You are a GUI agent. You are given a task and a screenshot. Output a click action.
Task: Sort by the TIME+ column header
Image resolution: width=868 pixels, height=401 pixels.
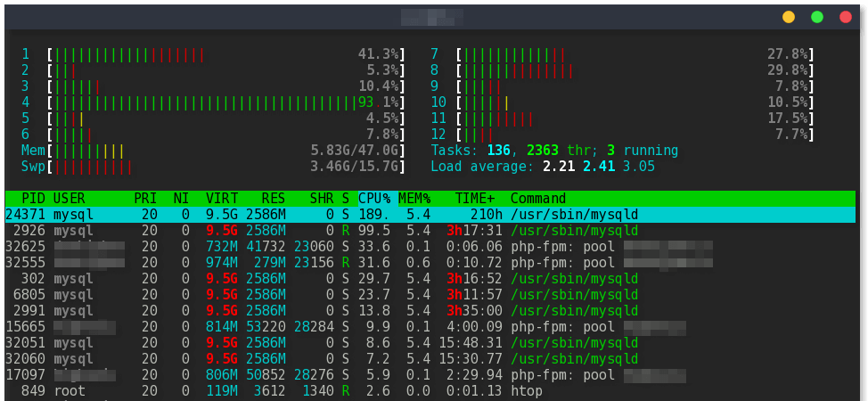(x=475, y=199)
